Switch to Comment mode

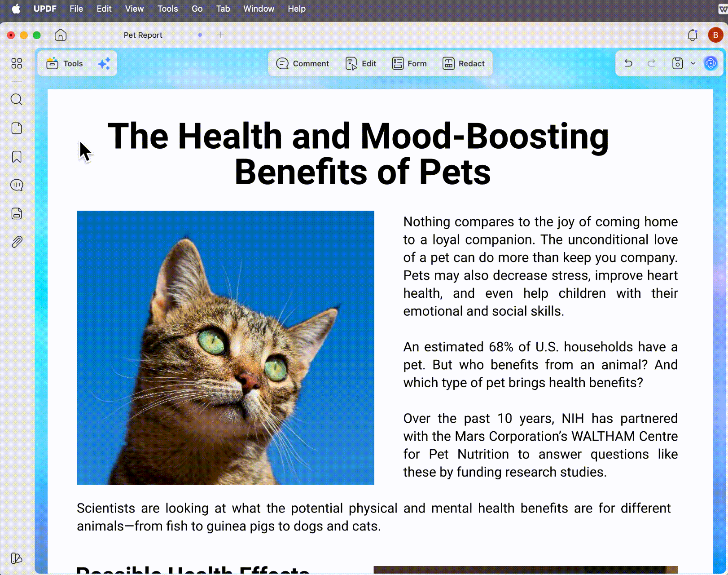303,64
